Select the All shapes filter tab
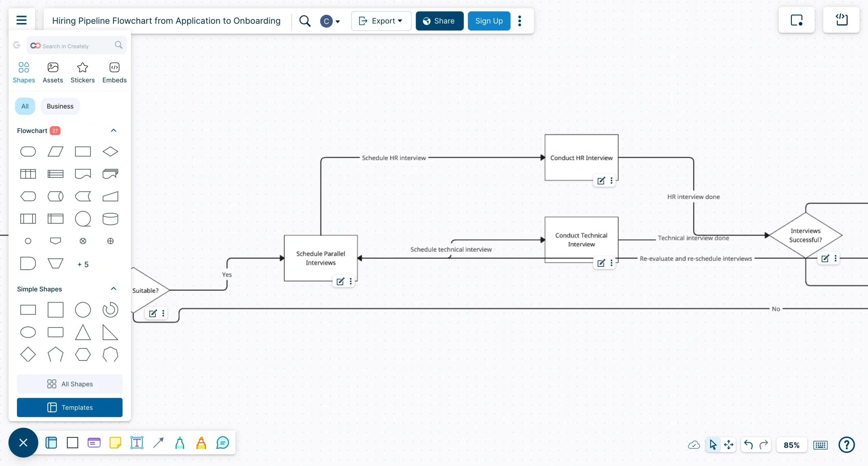Viewport: 868px width, 466px height. [25, 106]
